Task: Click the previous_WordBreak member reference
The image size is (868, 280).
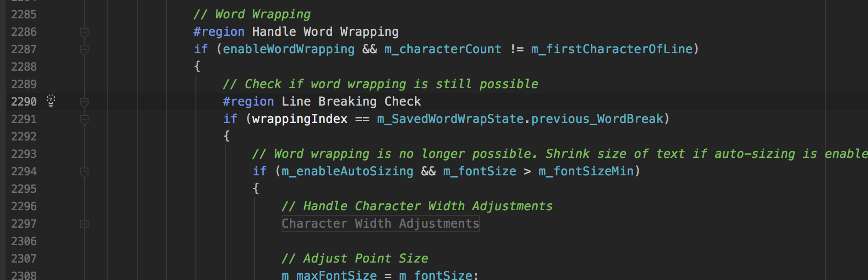Action: click(597, 119)
